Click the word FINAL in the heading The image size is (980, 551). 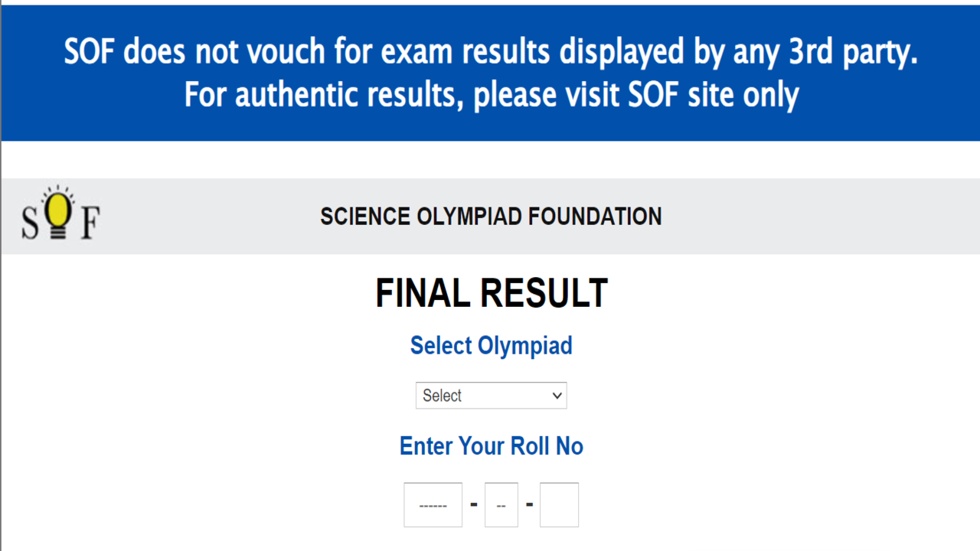point(420,294)
